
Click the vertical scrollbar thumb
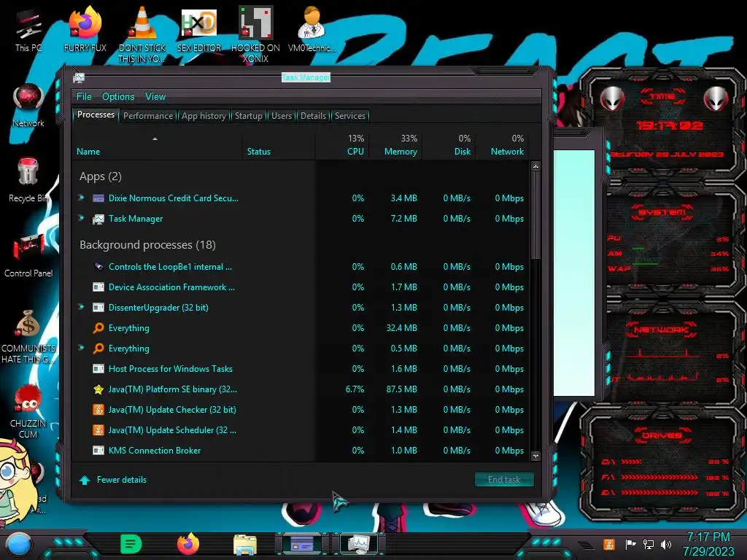coord(535,215)
